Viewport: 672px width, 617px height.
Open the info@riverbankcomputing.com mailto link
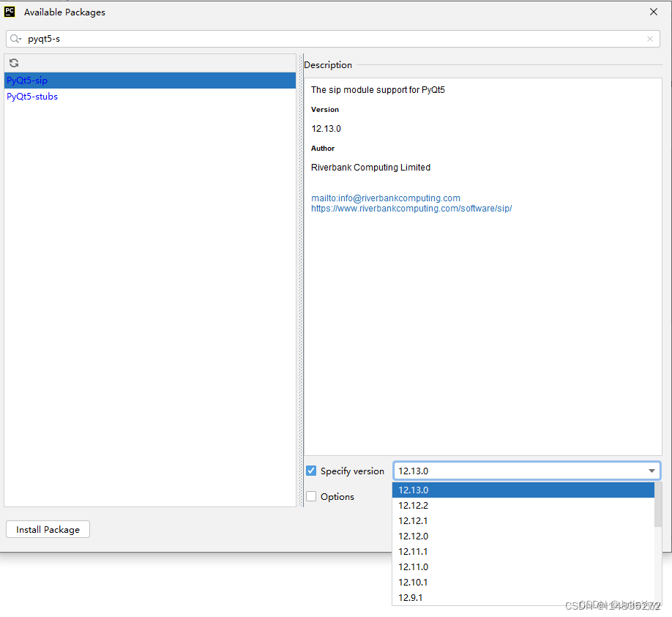[386, 198]
